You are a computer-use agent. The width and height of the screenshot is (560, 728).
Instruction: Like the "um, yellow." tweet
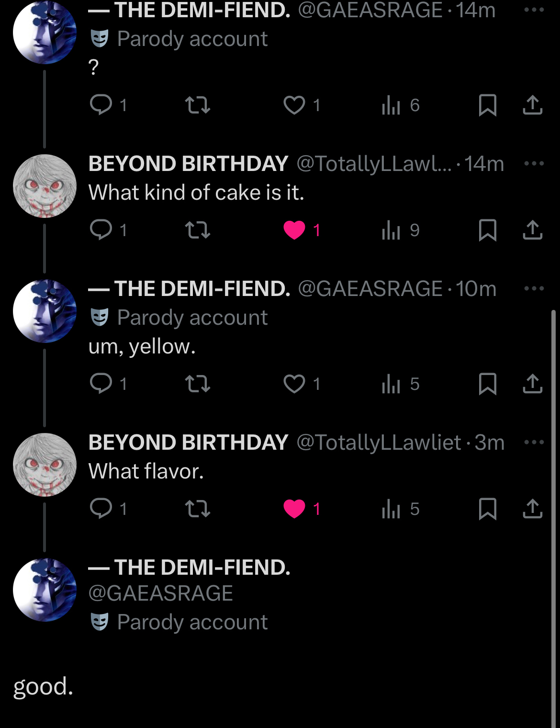coord(294,384)
